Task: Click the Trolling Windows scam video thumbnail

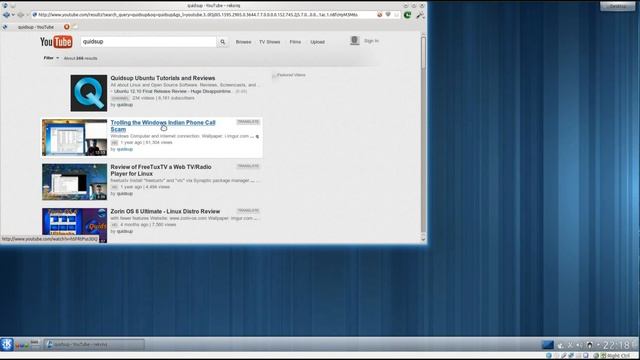Action: pos(74,138)
